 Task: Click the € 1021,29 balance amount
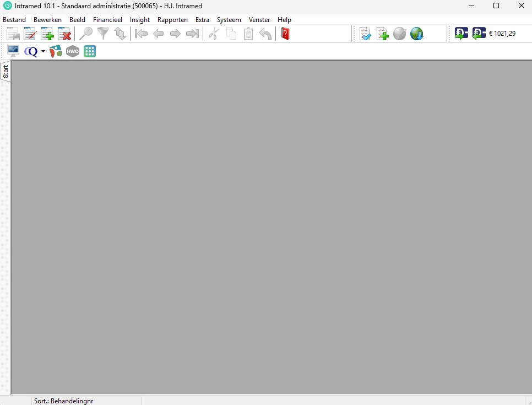pos(502,34)
